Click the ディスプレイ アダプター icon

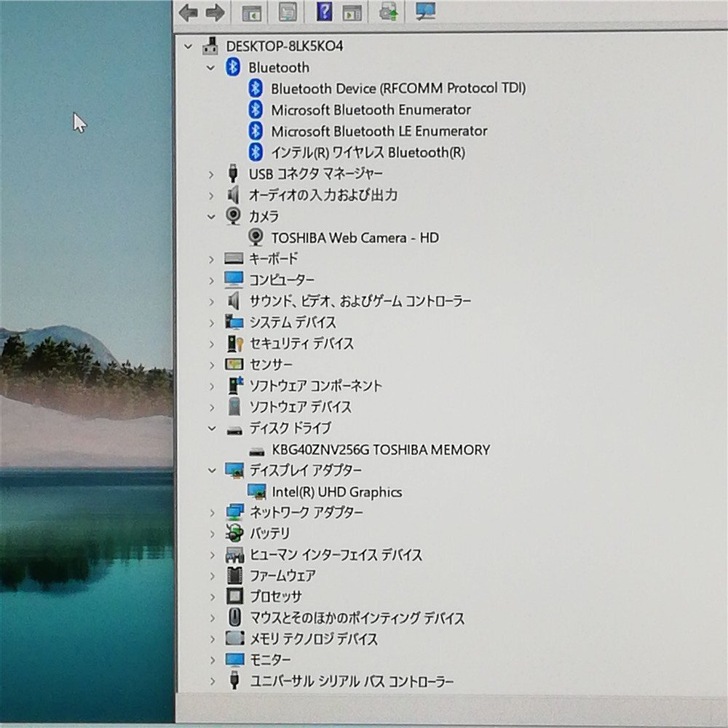tap(234, 470)
